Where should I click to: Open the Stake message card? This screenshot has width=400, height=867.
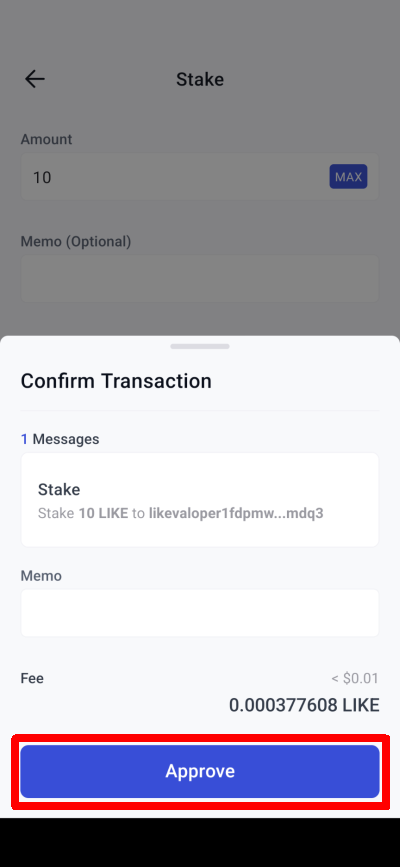coord(200,500)
